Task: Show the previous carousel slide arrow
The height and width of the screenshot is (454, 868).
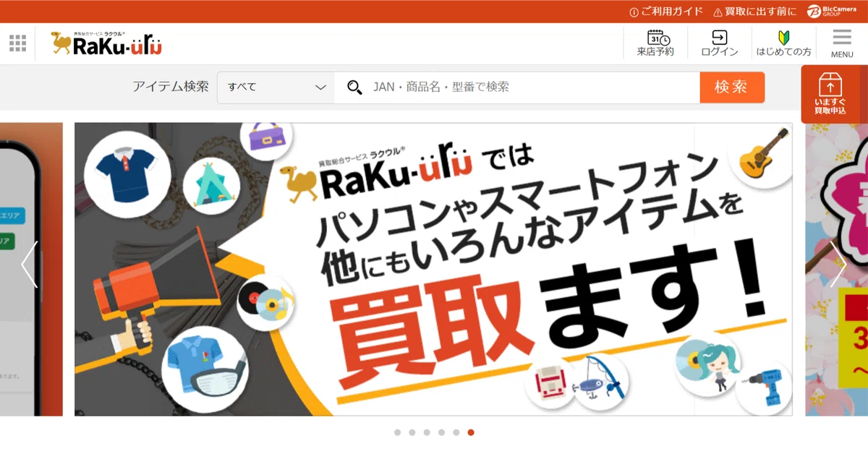Action: [29, 265]
